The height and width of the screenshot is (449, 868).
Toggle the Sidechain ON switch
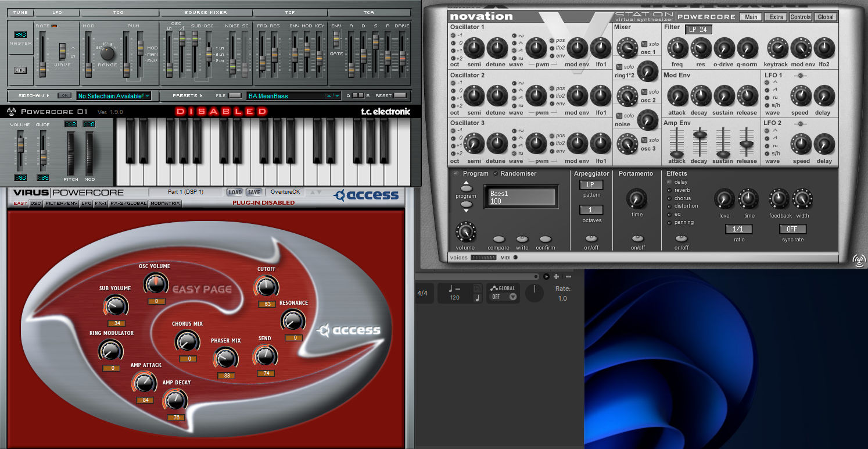point(64,95)
